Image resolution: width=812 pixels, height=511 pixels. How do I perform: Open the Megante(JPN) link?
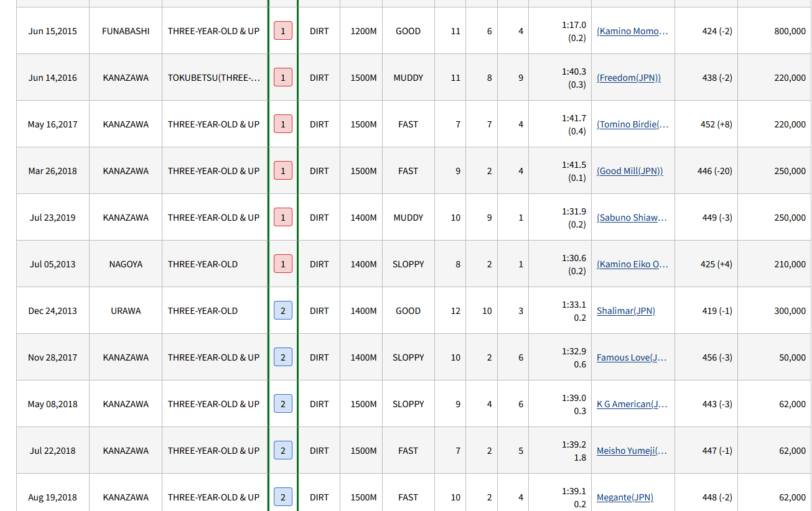tap(625, 497)
